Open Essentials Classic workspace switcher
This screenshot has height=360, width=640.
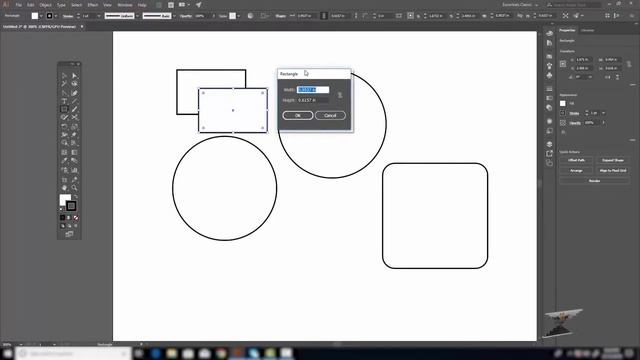[520, 5]
